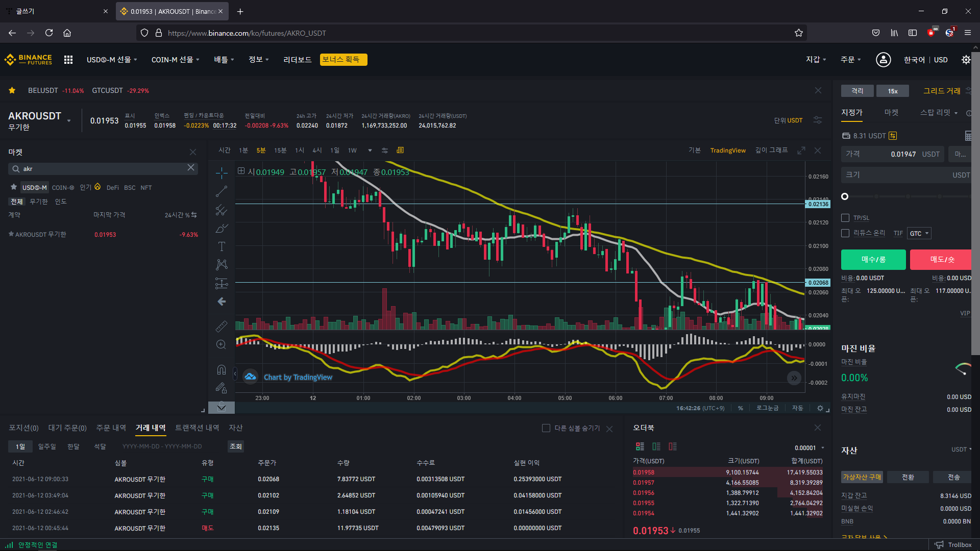Select the ruler measure tool
980x551 pixels.
coord(222,326)
